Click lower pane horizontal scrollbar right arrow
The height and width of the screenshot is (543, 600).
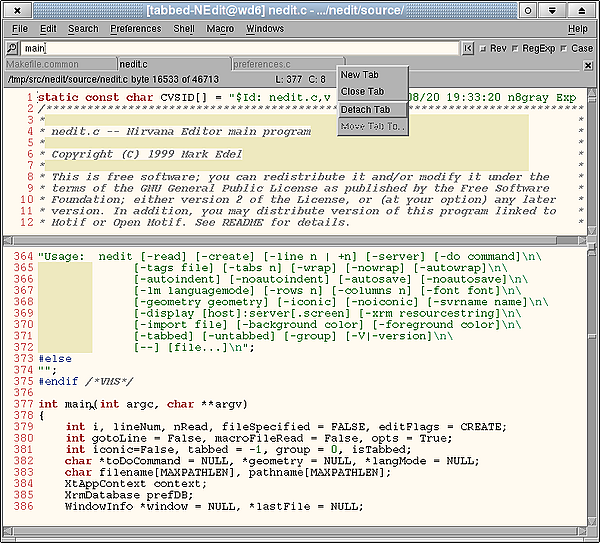coord(582,531)
